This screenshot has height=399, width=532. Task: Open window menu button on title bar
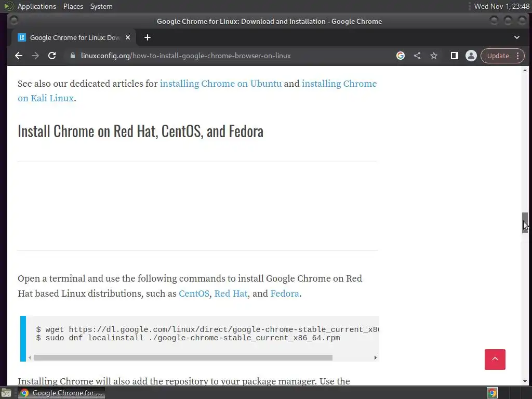point(14,21)
